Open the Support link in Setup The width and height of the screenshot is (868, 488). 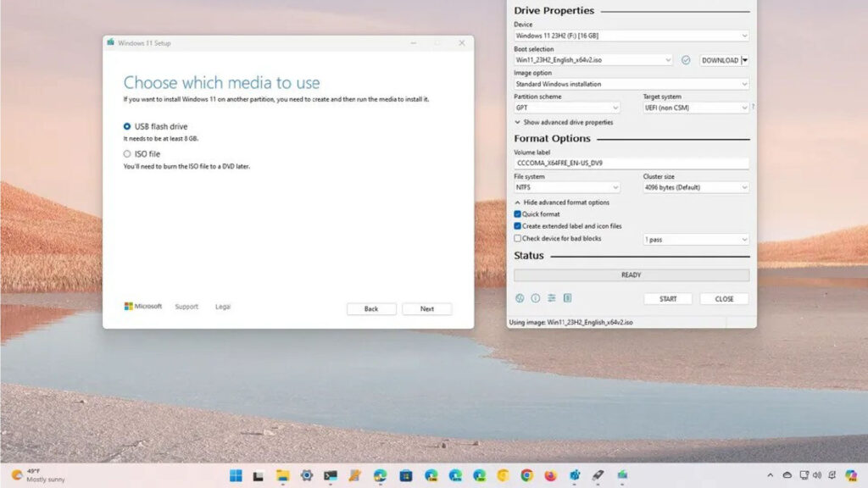[x=186, y=307]
